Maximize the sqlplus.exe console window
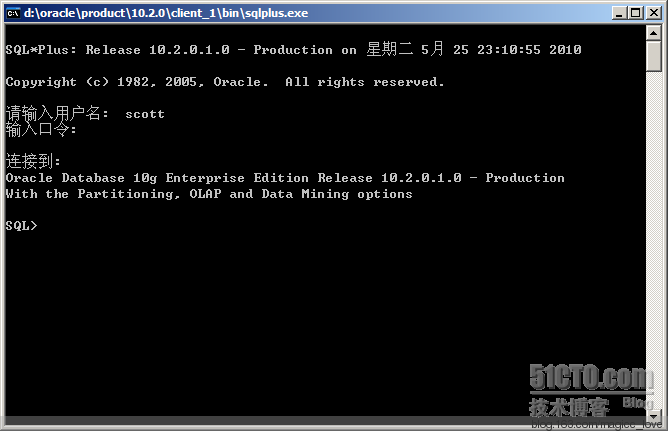 [x=636, y=13]
